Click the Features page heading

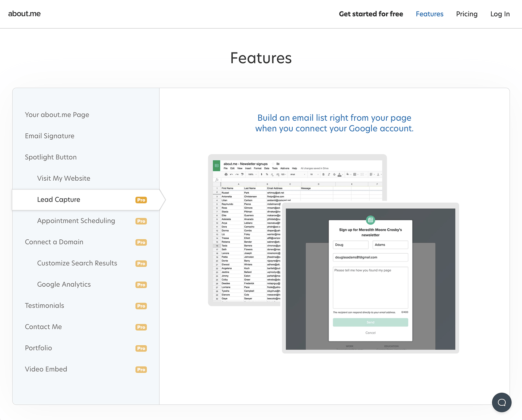click(261, 58)
